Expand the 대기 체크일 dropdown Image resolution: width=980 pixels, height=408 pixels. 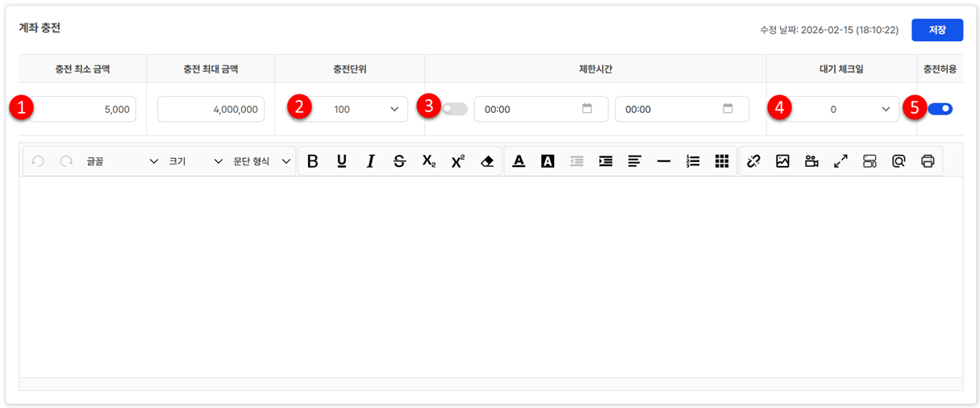(x=843, y=109)
